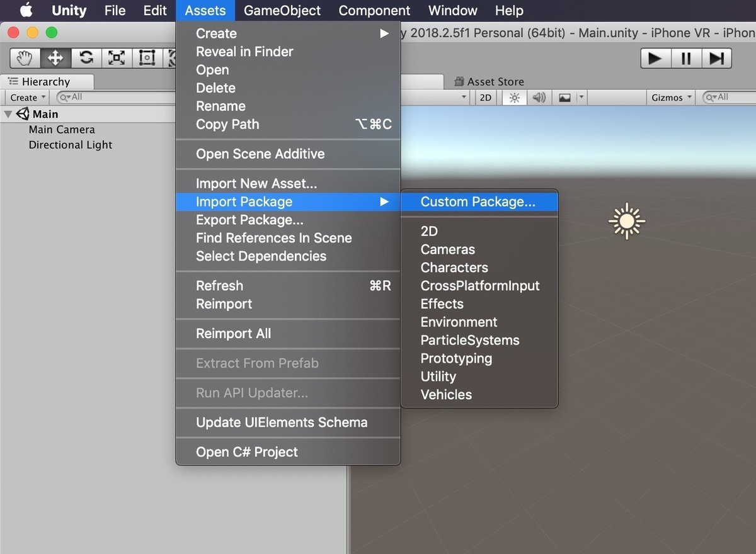The image size is (756, 554).
Task: Choose Delete in Assets menu
Action: coord(288,88)
